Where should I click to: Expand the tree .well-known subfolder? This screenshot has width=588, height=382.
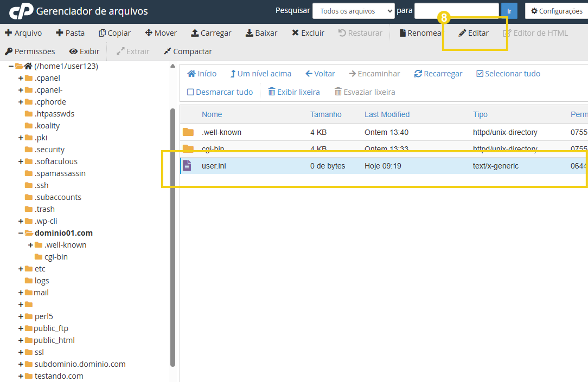coord(30,245)
